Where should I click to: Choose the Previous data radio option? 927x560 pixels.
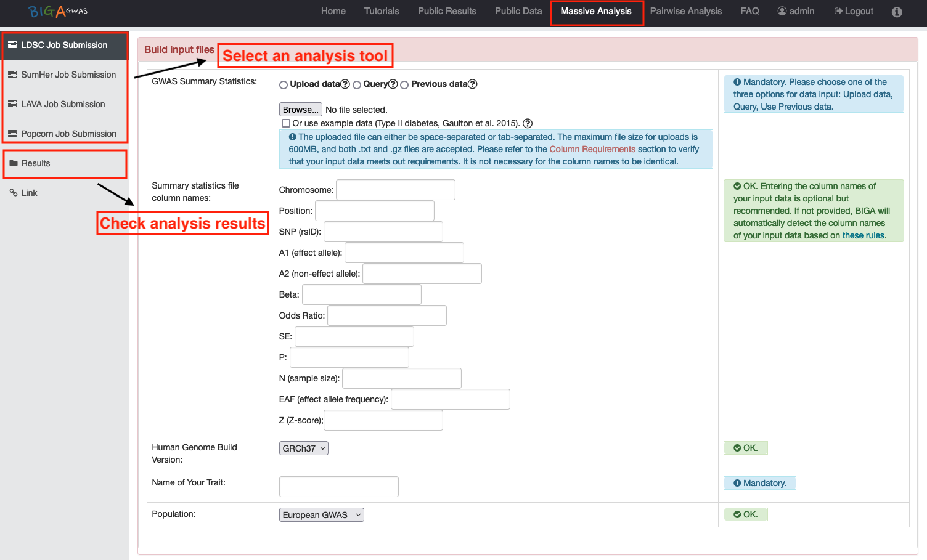point(404,85)
